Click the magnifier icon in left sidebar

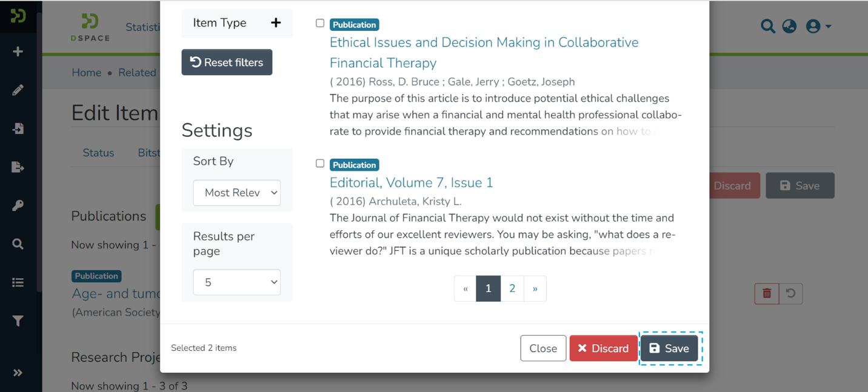[18, 244]
